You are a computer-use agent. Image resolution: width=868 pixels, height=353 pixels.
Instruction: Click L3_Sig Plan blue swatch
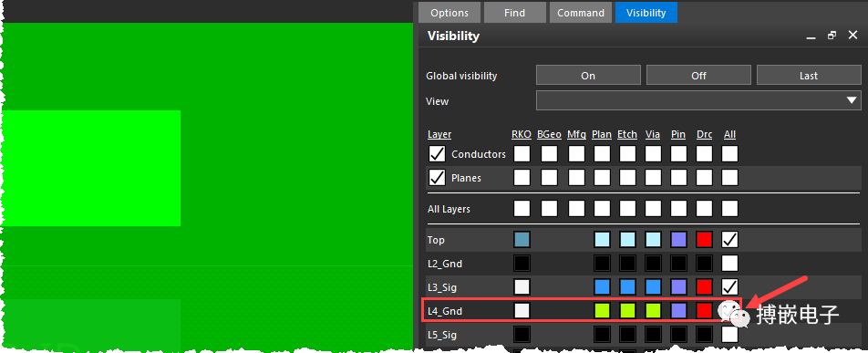(x=602, y=286)
